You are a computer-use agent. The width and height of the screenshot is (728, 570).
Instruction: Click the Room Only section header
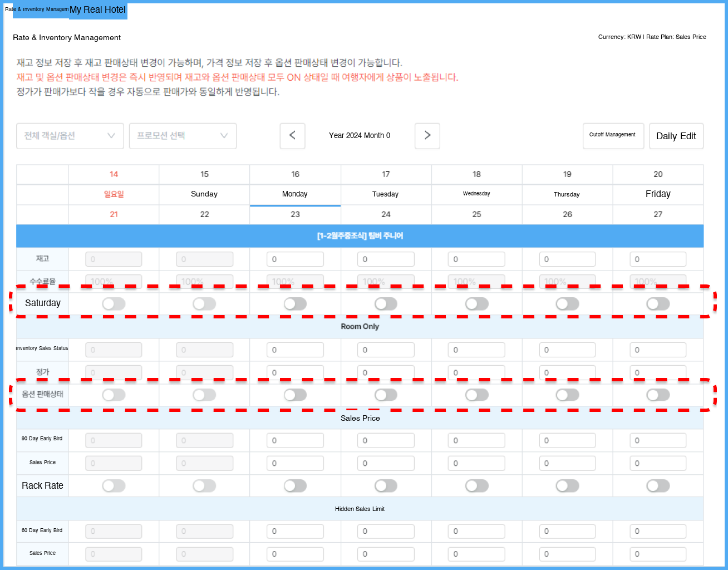coord(360,327)
